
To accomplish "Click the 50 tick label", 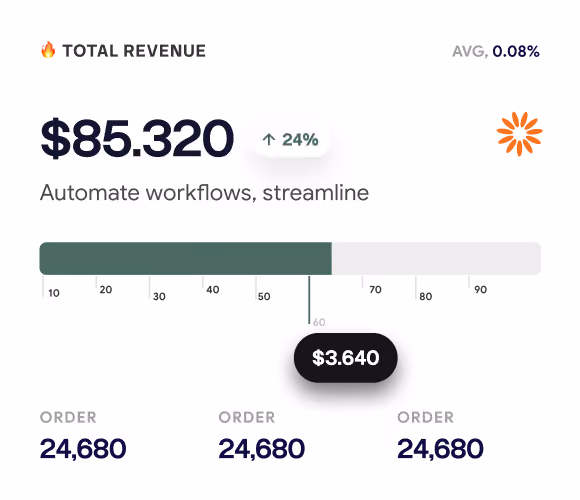I will (x=264, y=296).
